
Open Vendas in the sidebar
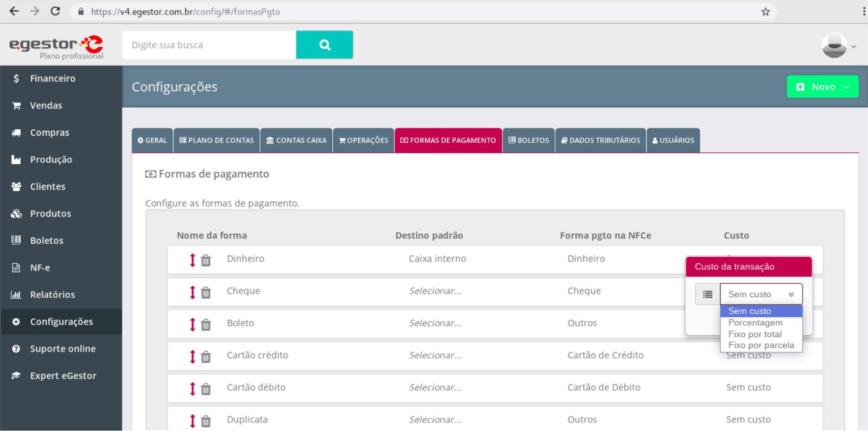61,105
